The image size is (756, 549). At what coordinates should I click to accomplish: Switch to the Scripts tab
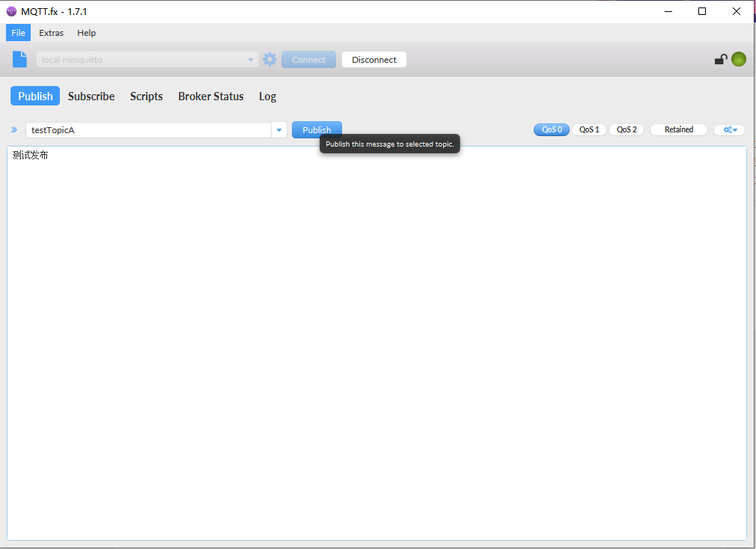[x=146, y=96]
